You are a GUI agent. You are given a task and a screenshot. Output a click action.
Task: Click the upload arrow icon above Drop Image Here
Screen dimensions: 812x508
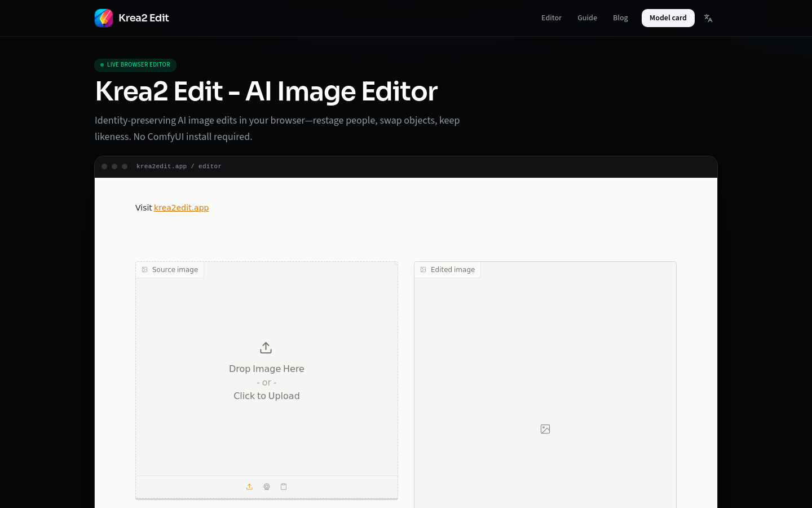266,348
